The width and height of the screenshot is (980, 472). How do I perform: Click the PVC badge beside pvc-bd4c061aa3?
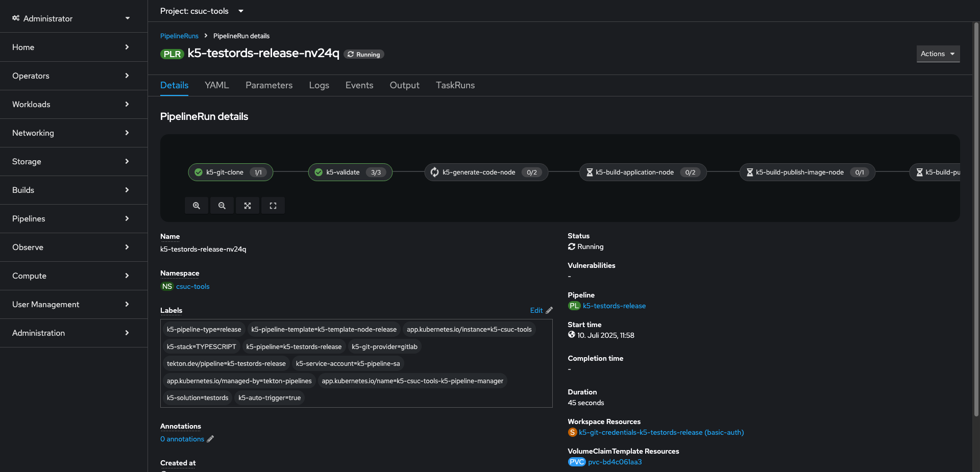coord(577,462)
